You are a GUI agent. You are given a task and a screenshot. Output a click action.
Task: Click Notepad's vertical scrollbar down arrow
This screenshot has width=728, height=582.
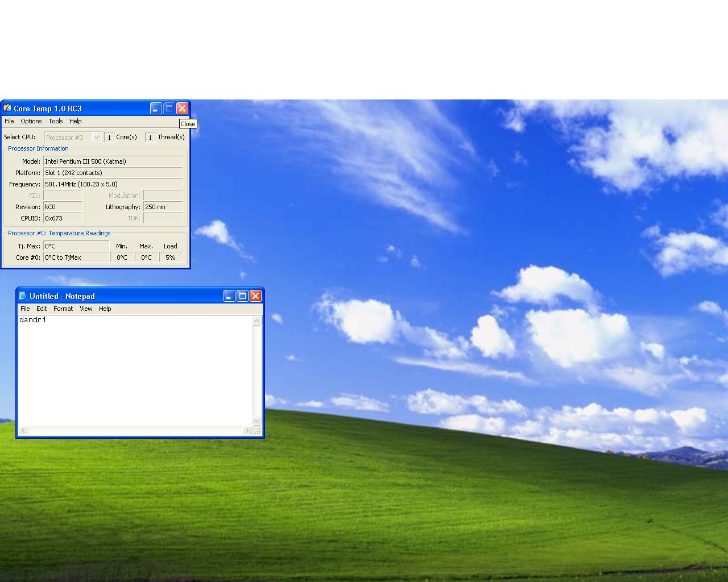[x=257, y=421]
